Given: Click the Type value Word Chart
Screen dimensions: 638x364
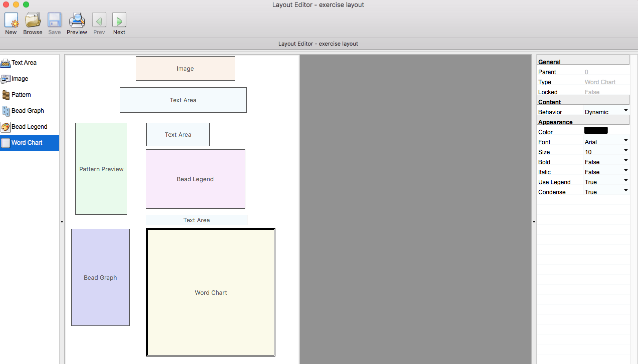Looking at the screenshot, I should tap(600, 82).
